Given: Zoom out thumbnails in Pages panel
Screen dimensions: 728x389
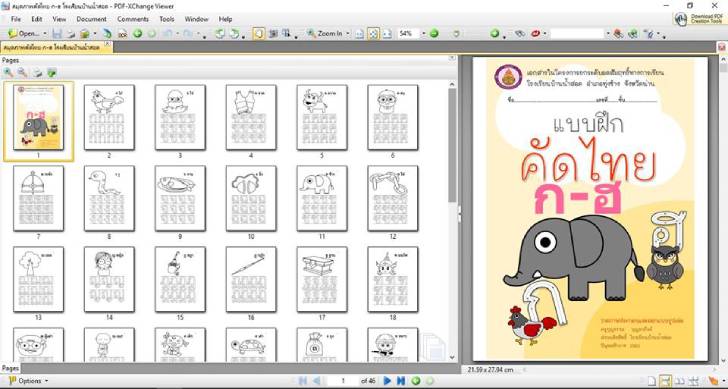Looking at the screenshot, I should coord(22,72).
